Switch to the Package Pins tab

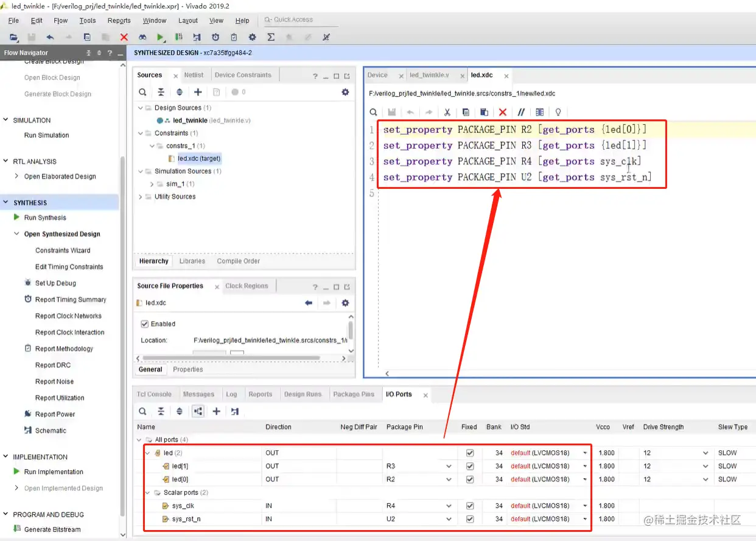(x=354, y=394)
